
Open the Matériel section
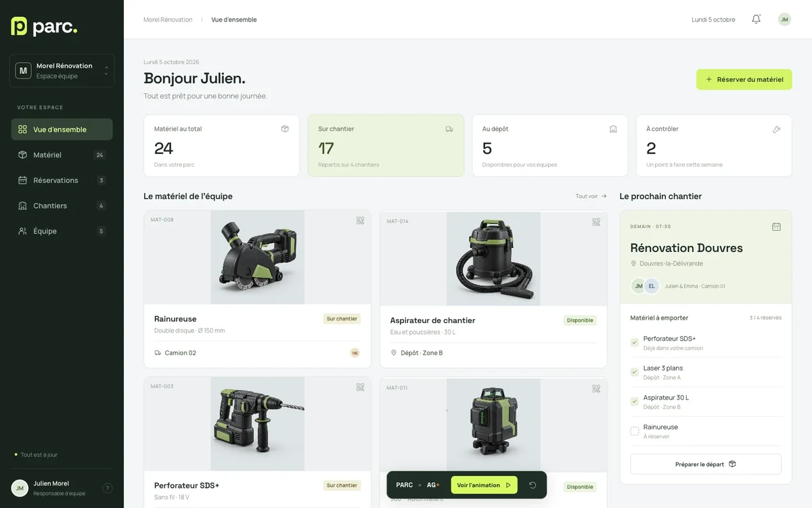click(62, 155)
